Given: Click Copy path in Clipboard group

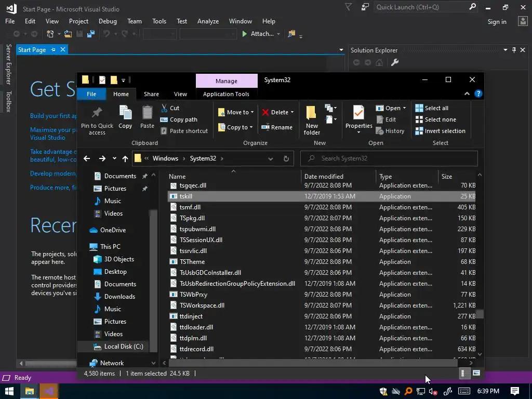Looking at the screenshot, I should click(179, 119).
